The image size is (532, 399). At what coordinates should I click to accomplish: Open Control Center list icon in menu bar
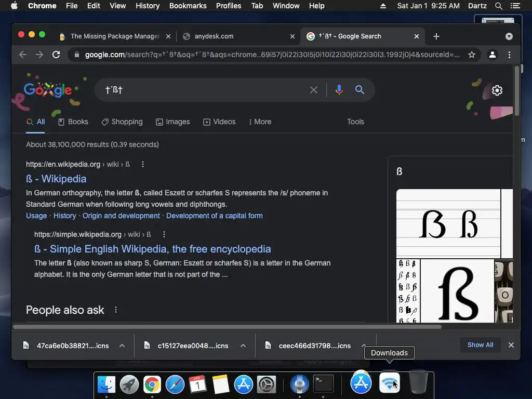click(515, 6)
